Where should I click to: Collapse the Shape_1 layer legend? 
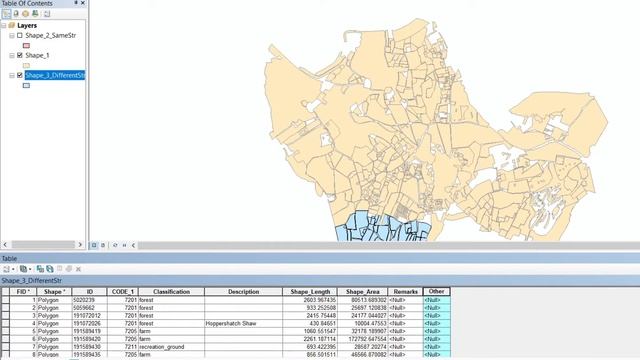click(12, 56)
